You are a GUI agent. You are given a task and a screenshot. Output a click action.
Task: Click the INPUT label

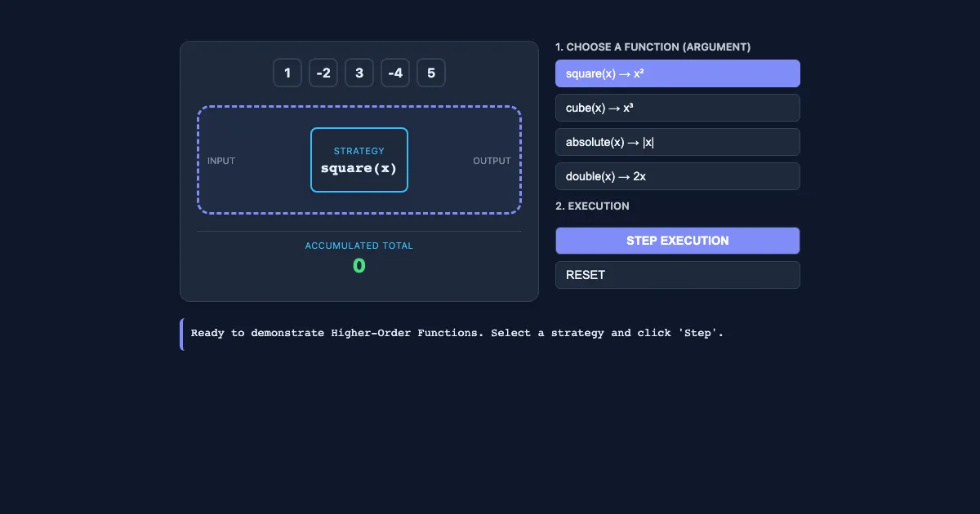221,161
